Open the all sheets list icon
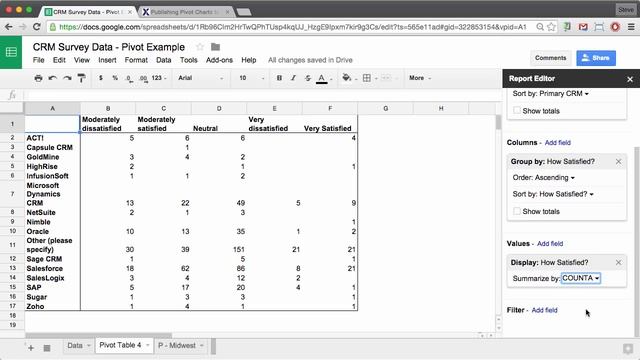 point(47,348)
